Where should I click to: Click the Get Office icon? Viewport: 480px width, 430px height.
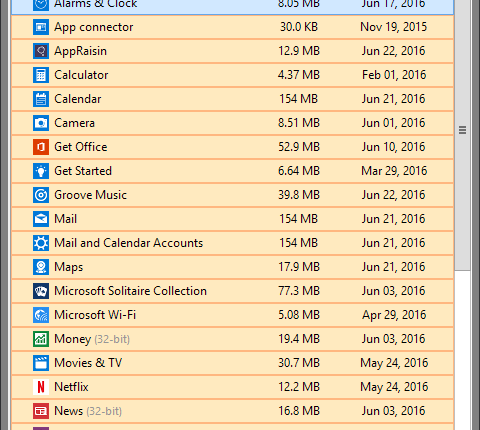coord(41,147)
